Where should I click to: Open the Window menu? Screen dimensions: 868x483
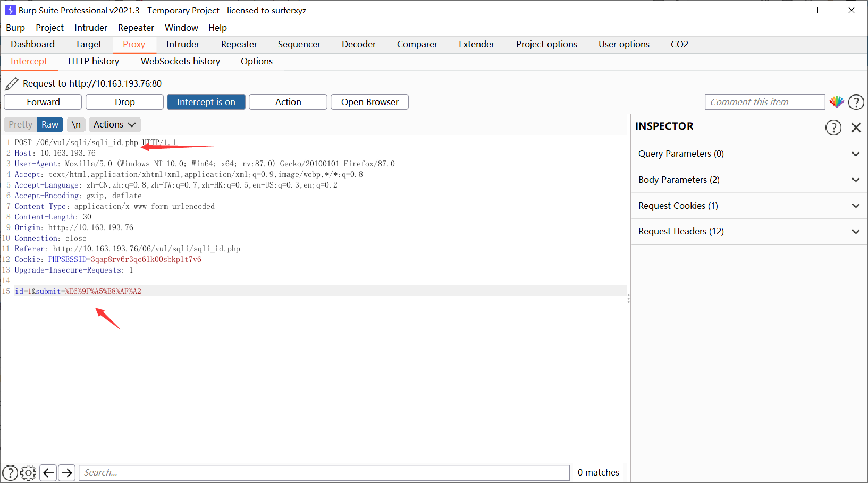(181, 28)
